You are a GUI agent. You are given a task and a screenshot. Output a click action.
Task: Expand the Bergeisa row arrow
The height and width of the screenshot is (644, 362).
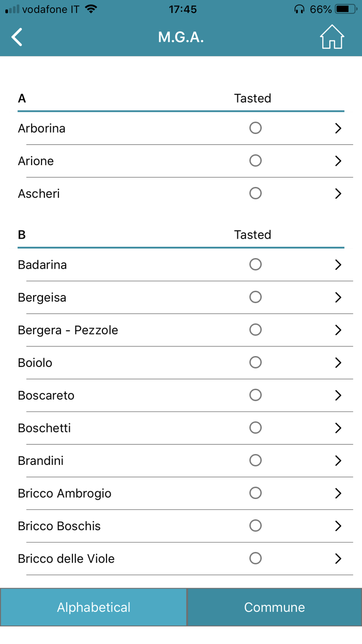point(338,297)
